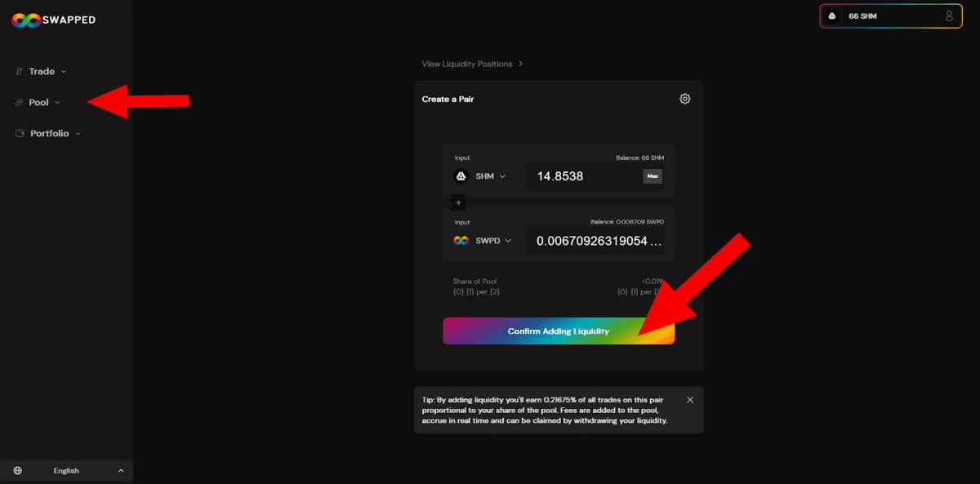Image resolution: width=980 pixels, height=484 pixels.
Task: Click the Pool droplet icon in sidebar
Action: click(x=18, y=102)
